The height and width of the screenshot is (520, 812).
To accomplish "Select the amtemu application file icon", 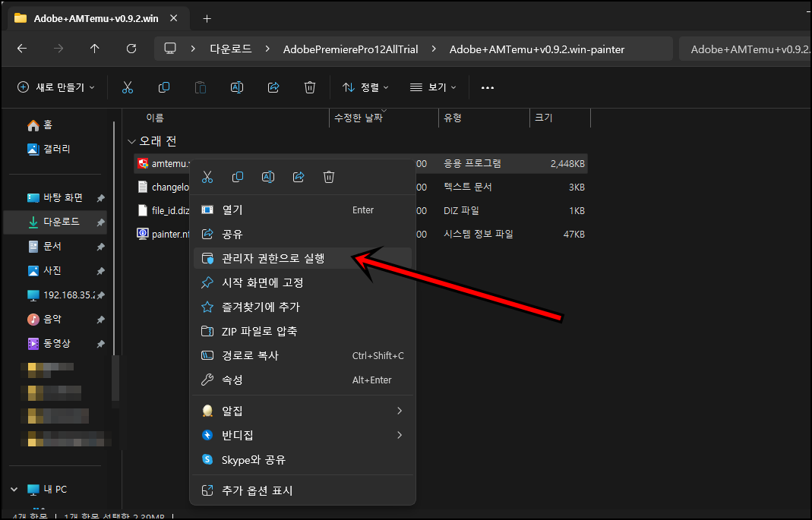I will point(143,163).
